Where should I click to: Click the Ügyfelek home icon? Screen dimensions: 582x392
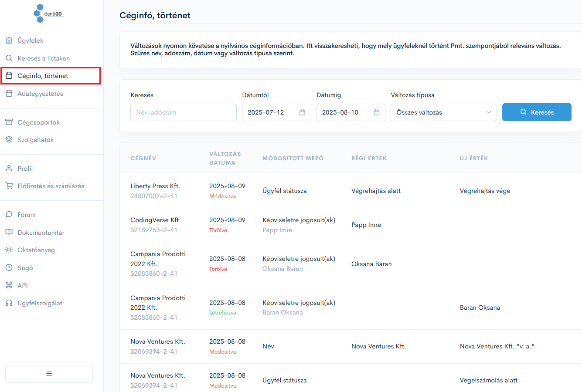9,41
